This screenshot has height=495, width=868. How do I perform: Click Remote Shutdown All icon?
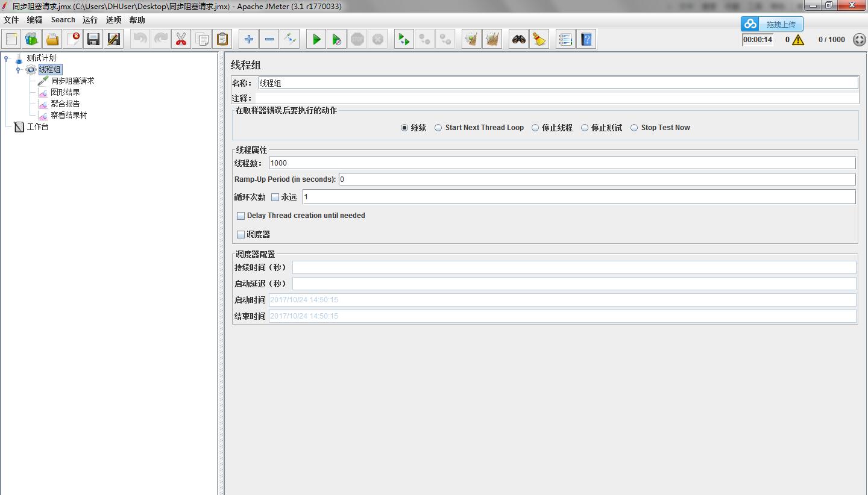[x=445, y=39]
